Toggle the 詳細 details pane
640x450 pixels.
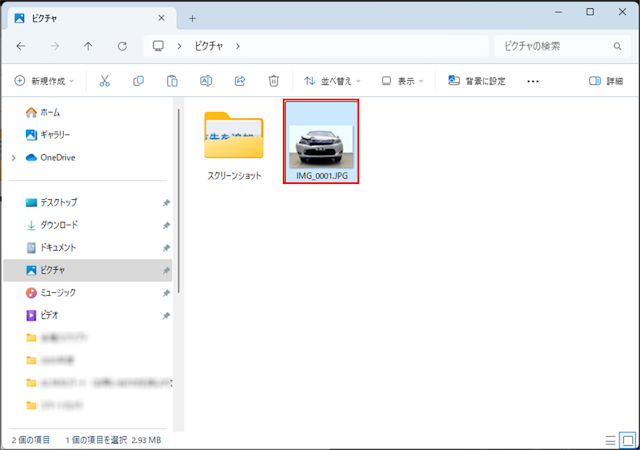[x=606, y=81]
